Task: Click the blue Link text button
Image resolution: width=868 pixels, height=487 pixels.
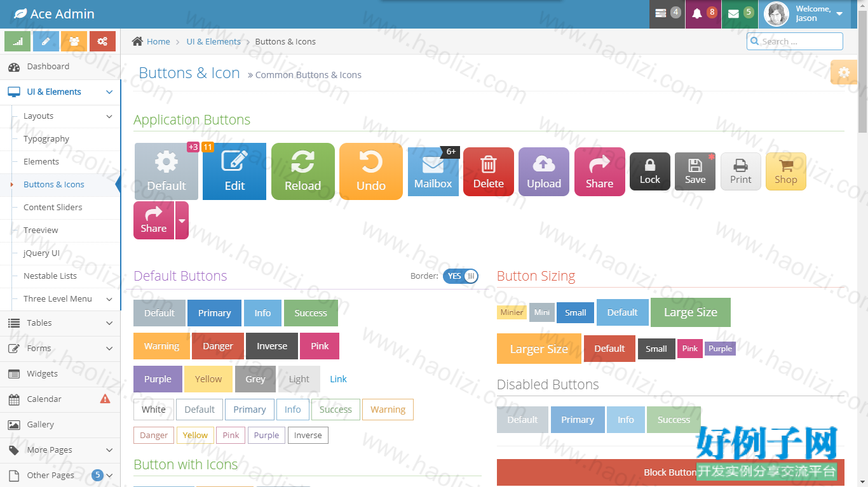Action: [338, 379]
